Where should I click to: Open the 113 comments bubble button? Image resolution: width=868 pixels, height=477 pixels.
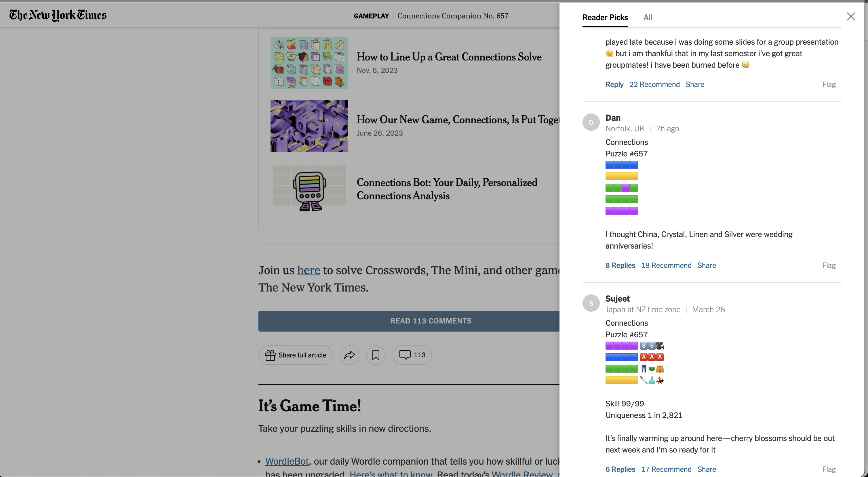point(412,355)
